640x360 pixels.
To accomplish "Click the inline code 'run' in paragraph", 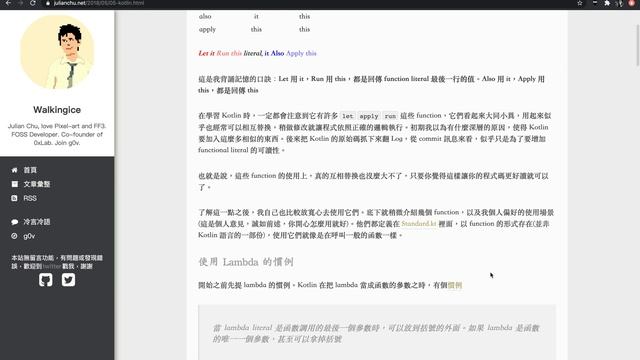I will [390, 116].
